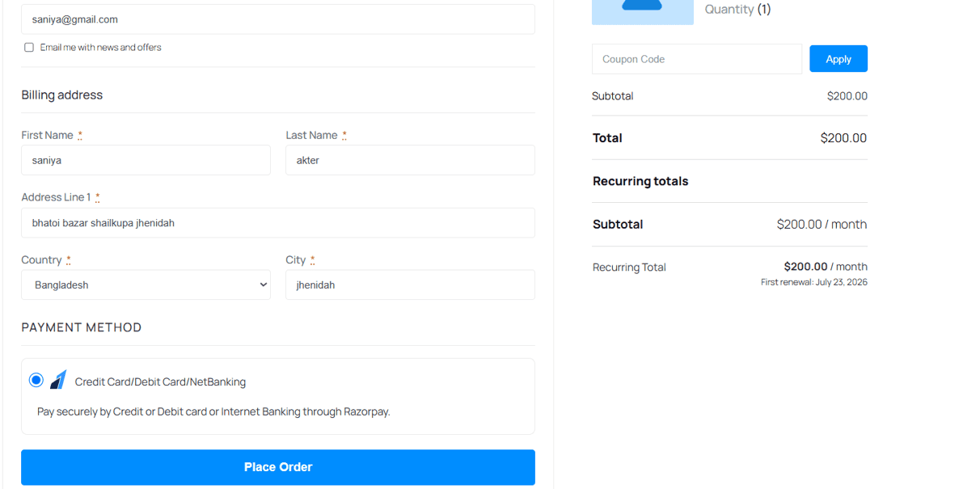980x489 pixels.
Task: Open the Country dropdown showing Bangladesh
Action: point(146,285)
